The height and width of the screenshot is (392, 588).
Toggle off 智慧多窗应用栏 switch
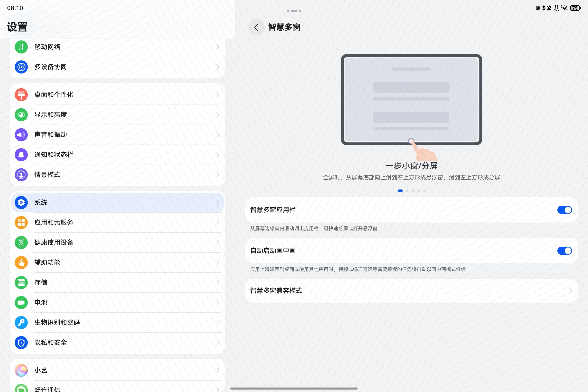click(564, 210)
